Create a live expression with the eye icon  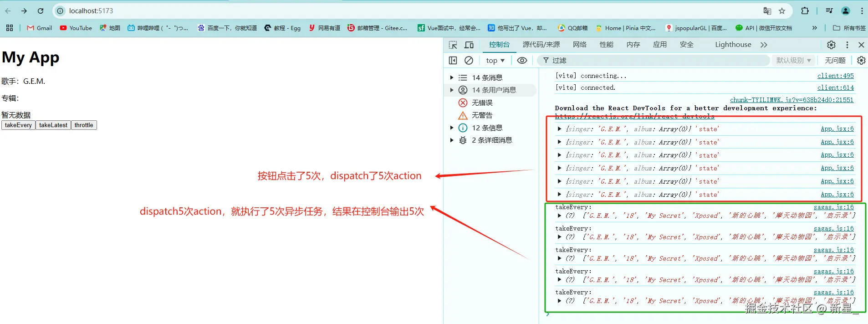pyautogui.click(x=522, y=60)
